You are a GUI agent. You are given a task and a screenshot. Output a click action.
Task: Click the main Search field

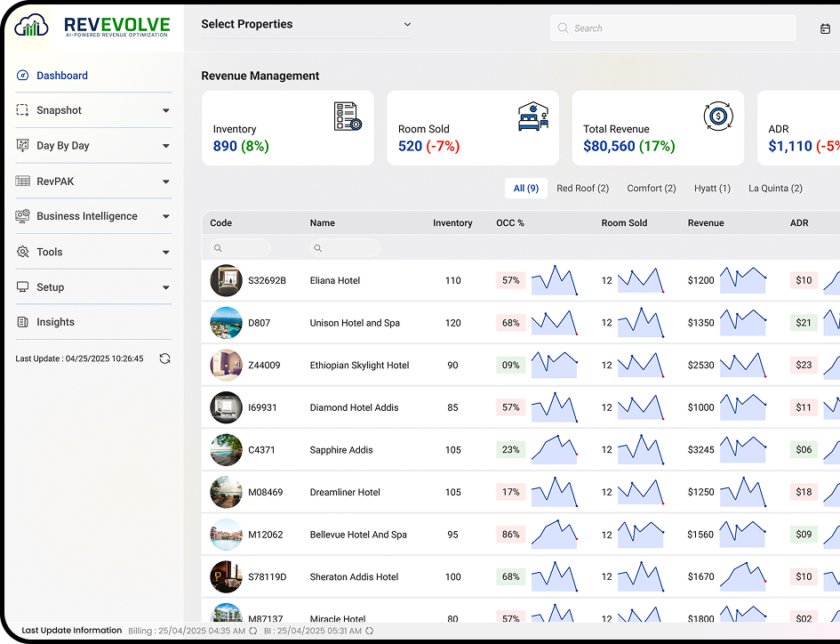click(x=673, y=28)
